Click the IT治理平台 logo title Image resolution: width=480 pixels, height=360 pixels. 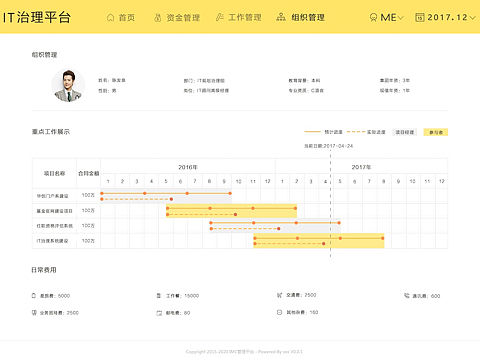tap(37, 17)
